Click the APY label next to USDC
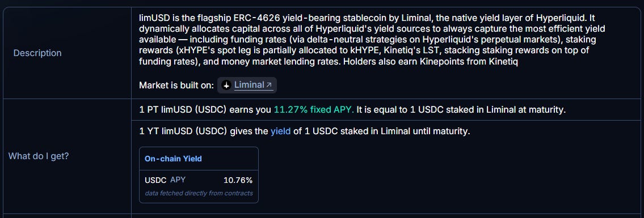The width and height of the screenshot is (644, 218). click(178, 179)
